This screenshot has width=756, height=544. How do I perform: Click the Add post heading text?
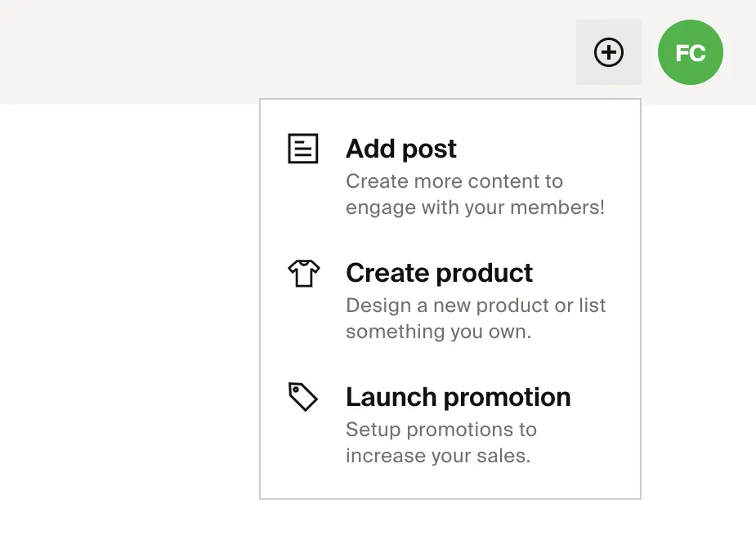400,149
